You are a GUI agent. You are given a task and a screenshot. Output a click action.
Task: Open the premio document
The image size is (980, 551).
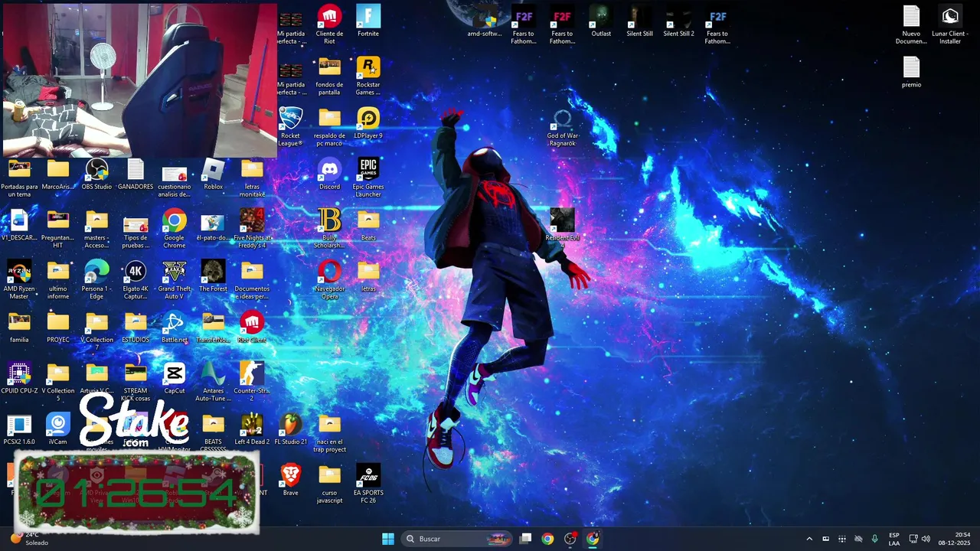(x=911, y=72)
